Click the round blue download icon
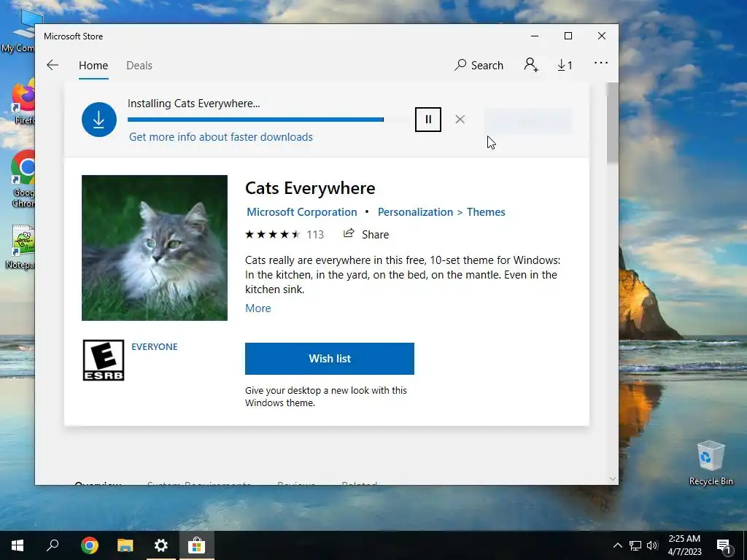This screenshot has height=560, width=747. coord(99,120)
